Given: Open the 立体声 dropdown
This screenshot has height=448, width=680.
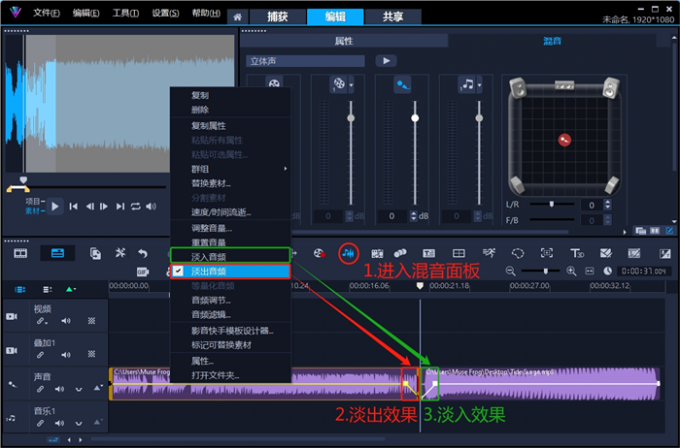Looking at the screenshot, I should pyautogui.click(x=306, y=61).
